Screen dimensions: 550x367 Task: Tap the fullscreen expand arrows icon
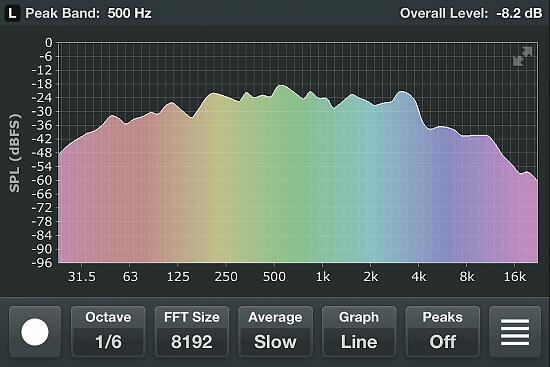(x=523, y=56)
